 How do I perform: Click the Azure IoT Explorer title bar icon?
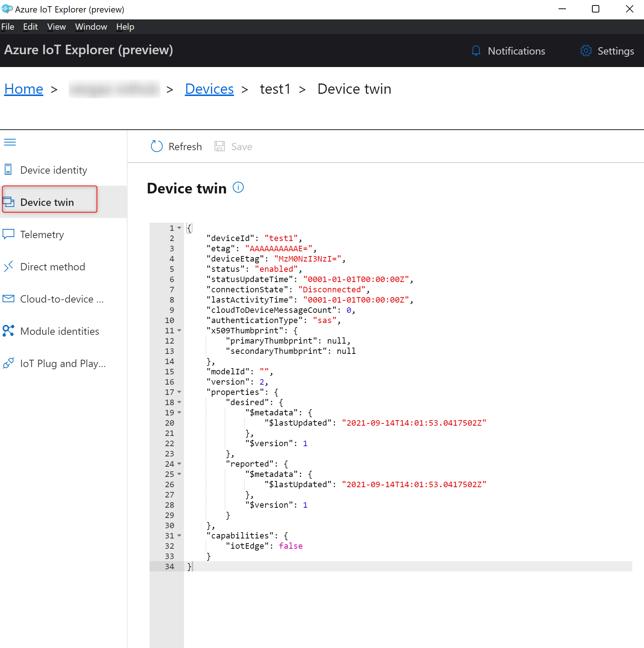click(7, 9)
